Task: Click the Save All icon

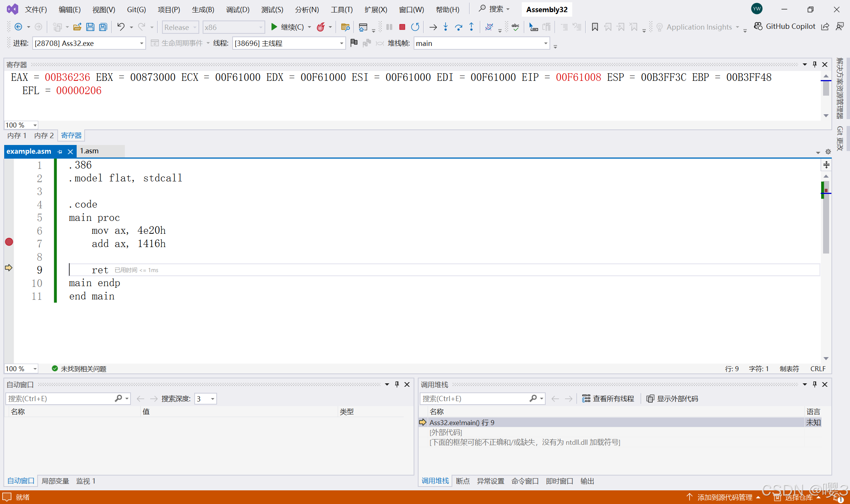Action: 103,27
